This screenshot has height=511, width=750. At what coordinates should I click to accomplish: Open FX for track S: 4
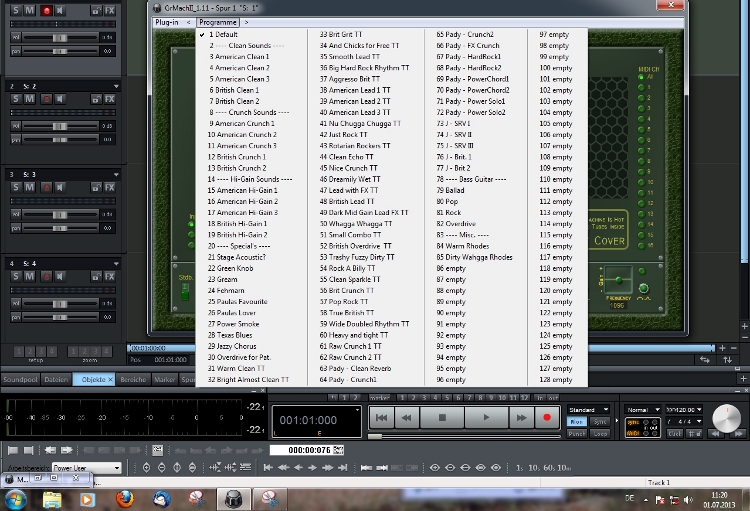[109, 276]
